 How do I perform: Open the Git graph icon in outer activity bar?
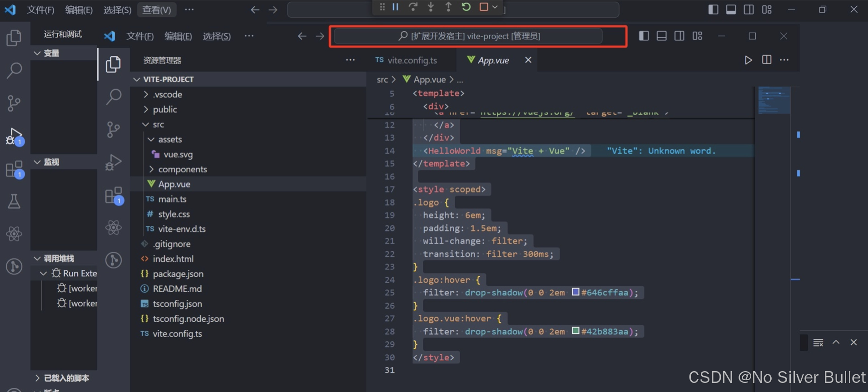[14, 266]
